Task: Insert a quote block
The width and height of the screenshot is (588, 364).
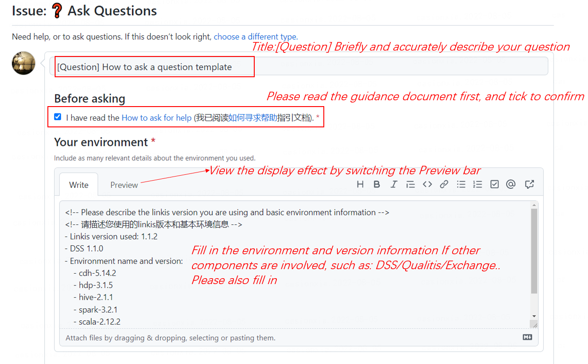Action: coord(411,184)
